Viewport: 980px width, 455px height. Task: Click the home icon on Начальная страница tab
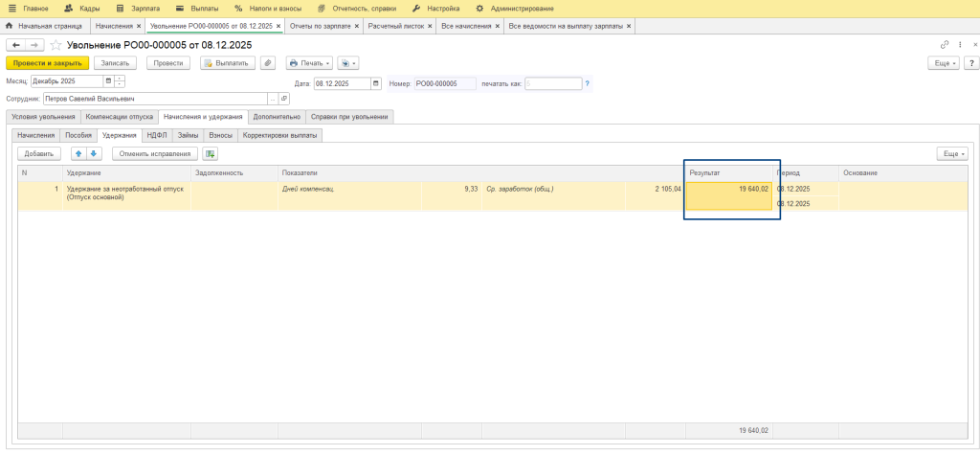point(10,26)
